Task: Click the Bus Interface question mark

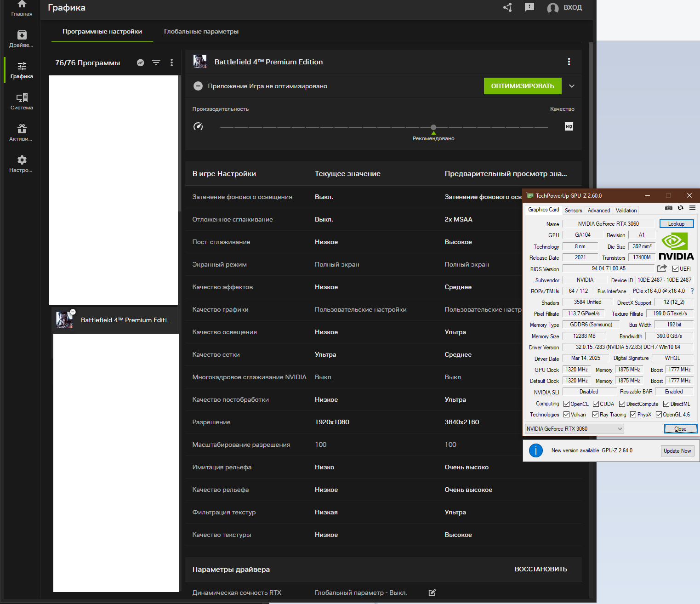Action: 692,291
